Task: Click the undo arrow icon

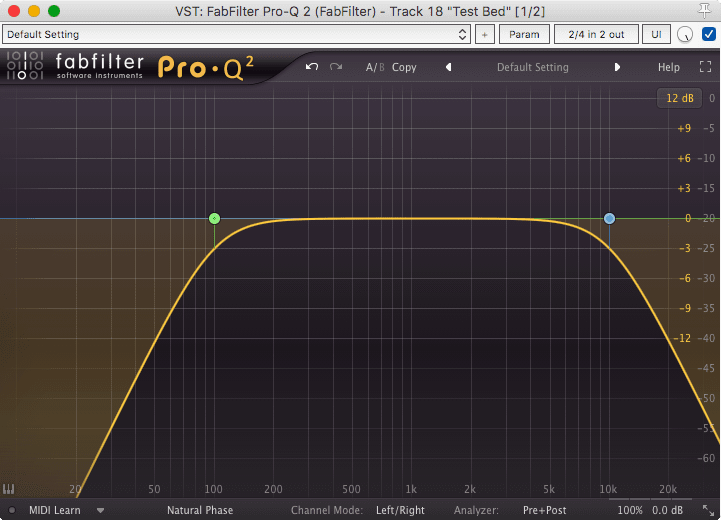Action: (x=311, y=67)
